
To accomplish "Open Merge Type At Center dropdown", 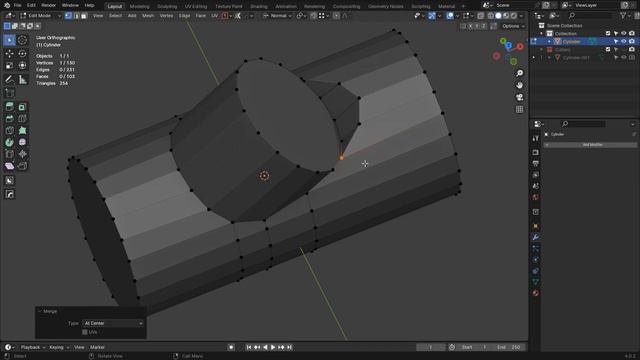I will tap(113, 323).
